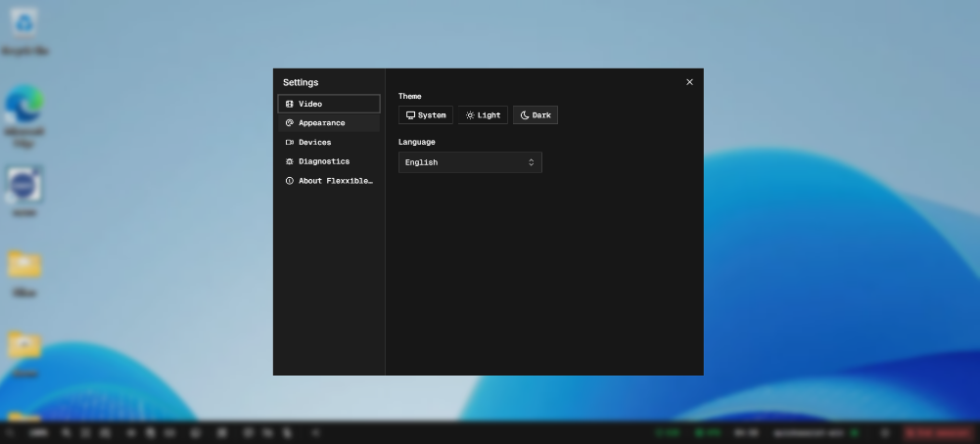Switch to the Light theme
This screenshot has width=980, height=444.
(x=483, y=114)
